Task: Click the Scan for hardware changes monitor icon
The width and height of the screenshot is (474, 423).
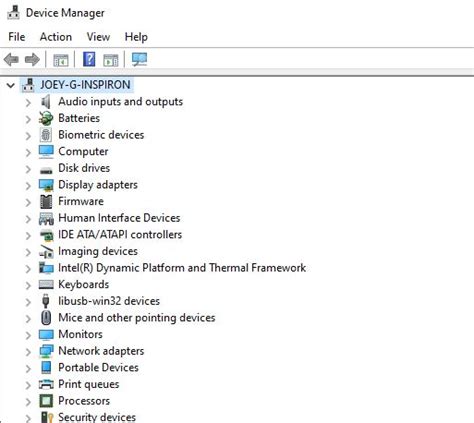Action: 139,59
